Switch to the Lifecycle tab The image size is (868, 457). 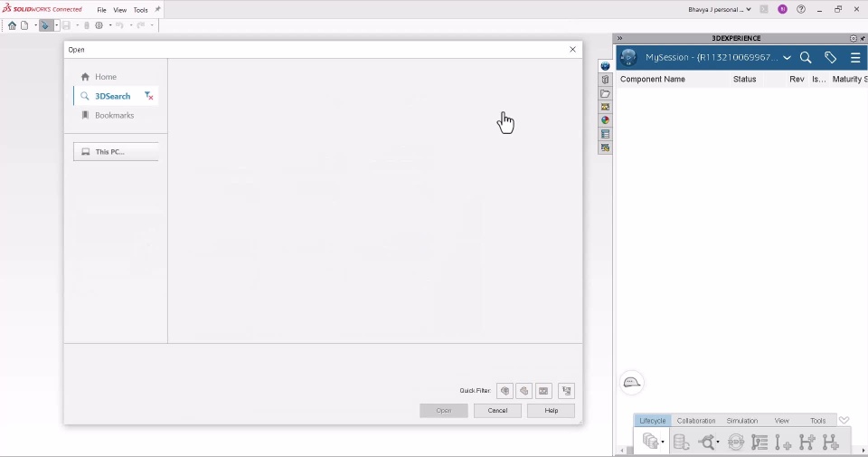coord(652,421)
